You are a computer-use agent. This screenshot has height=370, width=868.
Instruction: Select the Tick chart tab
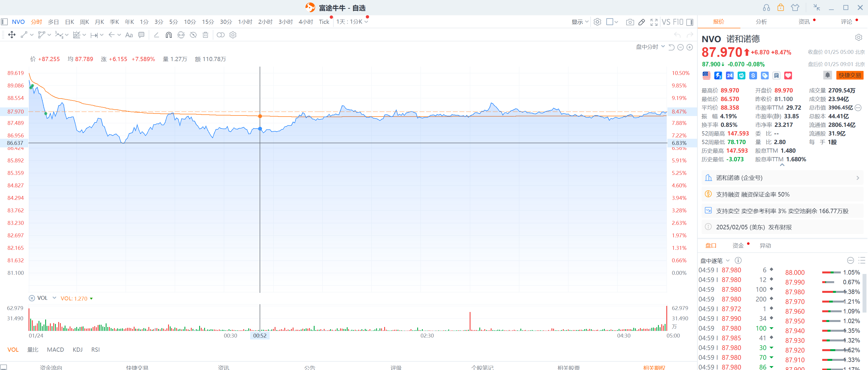[x=324, y=22]
